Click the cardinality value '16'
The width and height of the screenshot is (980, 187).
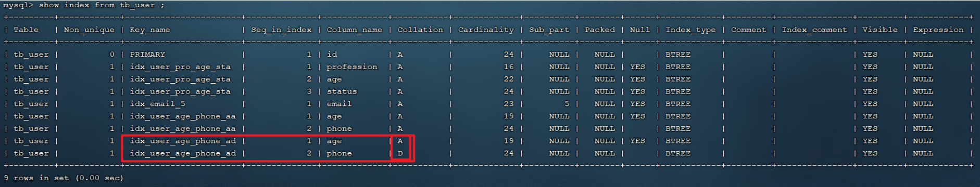pos(509,66)
